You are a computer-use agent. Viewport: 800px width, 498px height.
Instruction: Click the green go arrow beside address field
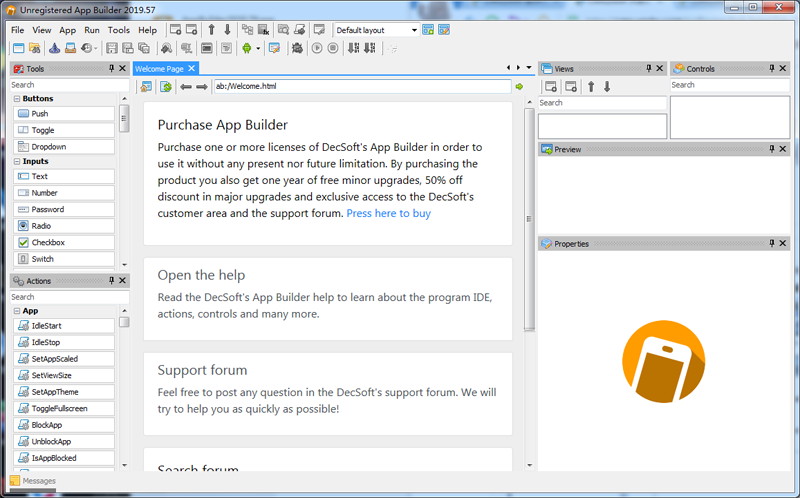519,87
